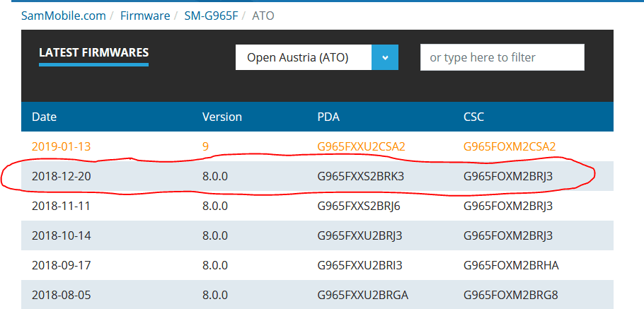Click version 9 in the orange row

point(205,146)
